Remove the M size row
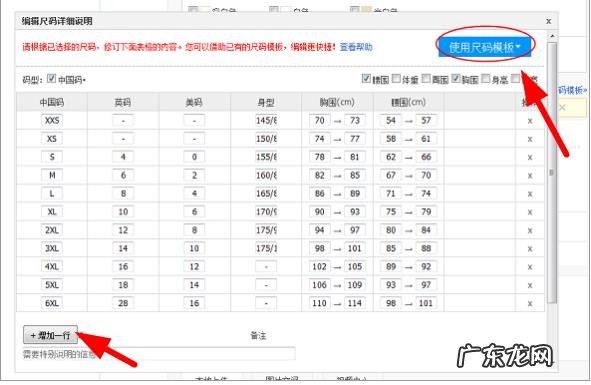Screen dimensions: 591x385 530,176
